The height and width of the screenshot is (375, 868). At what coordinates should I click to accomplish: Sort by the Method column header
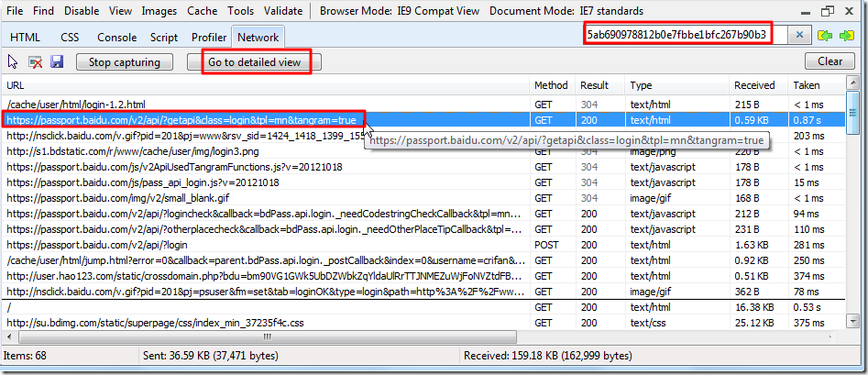[552, 85]
